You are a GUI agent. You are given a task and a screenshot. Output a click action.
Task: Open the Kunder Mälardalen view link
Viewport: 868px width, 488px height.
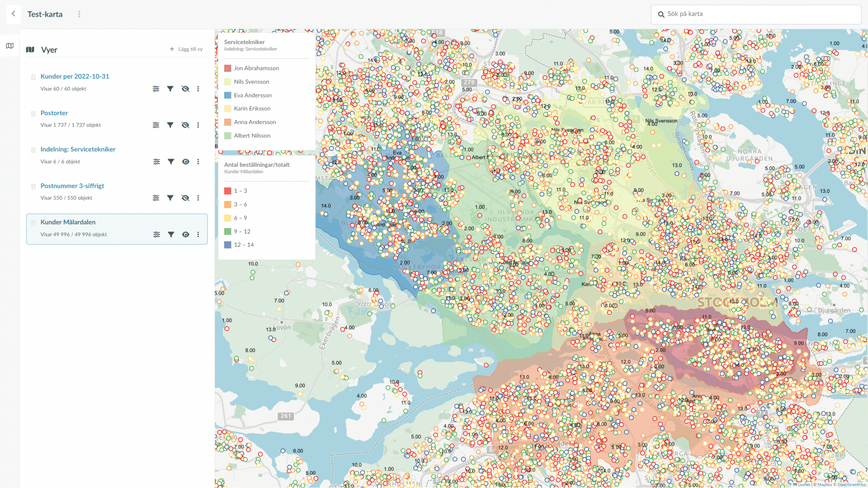68,222
